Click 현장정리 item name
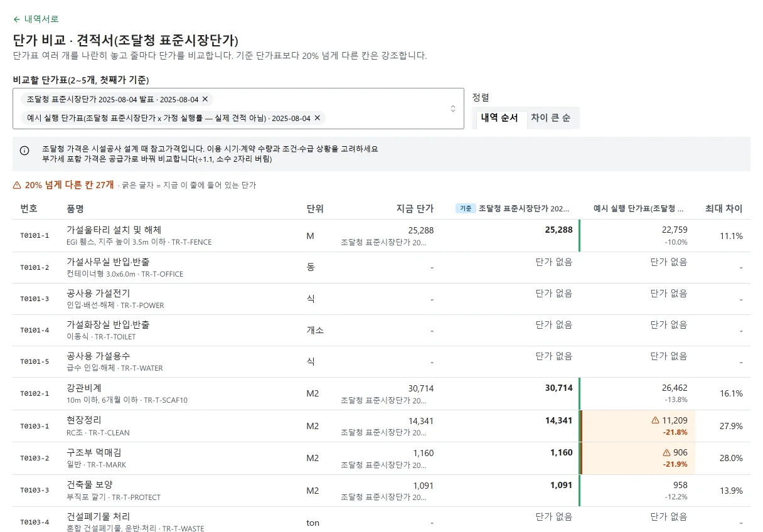Screen dimensions: 763x532 [84, 420]
